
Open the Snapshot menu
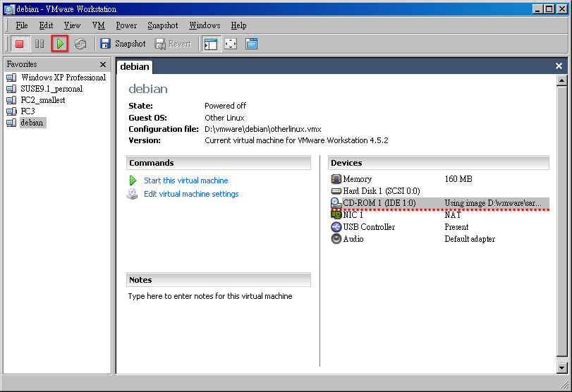162,25
